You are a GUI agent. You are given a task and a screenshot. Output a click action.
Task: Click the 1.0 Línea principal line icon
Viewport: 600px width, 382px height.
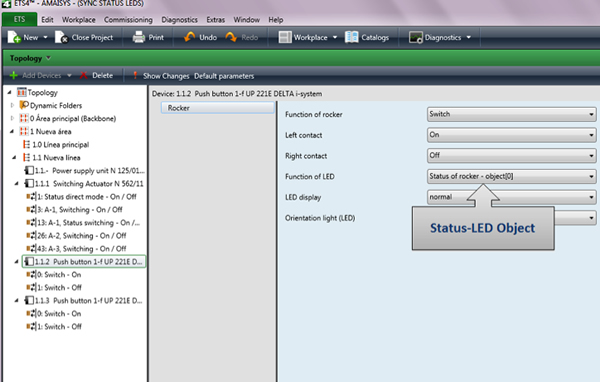26,144
